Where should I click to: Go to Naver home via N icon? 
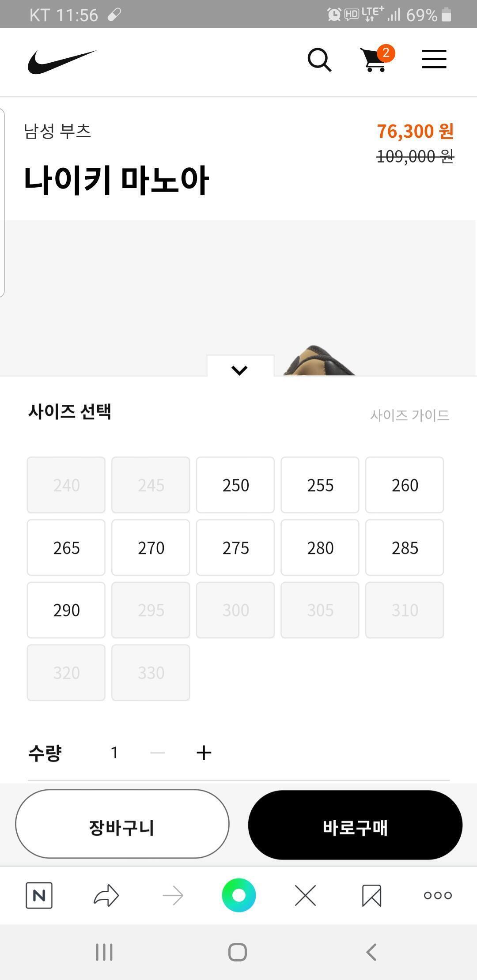(x=39, y=895)
